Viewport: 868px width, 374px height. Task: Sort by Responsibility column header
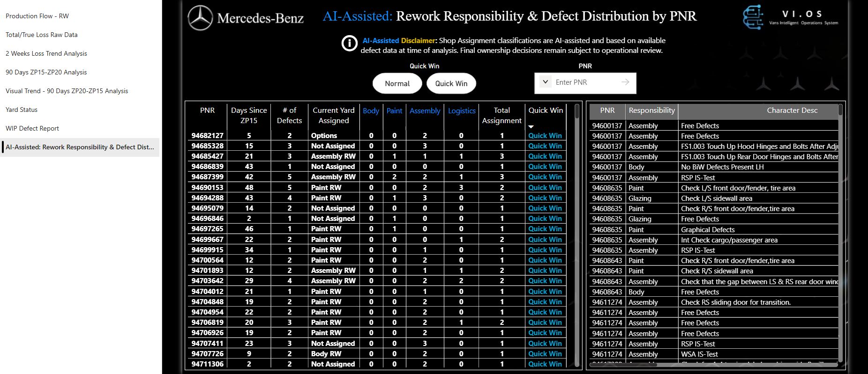651,110
